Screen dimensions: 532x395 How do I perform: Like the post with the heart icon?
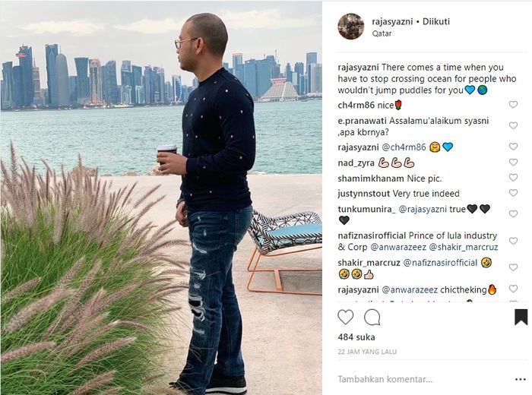pyautogui.click(x=345, y=318)
